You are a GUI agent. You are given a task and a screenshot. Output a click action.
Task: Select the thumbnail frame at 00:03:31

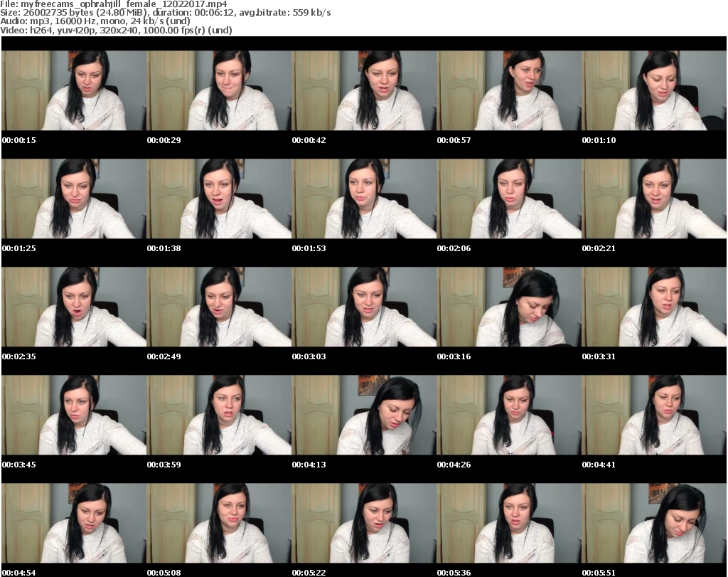654,307
